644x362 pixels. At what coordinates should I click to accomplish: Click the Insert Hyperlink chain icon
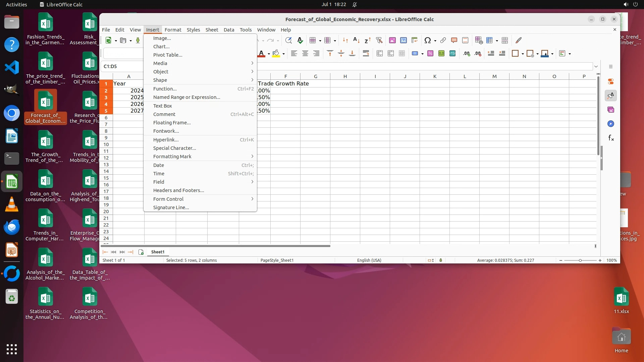[x=443, y=41]
